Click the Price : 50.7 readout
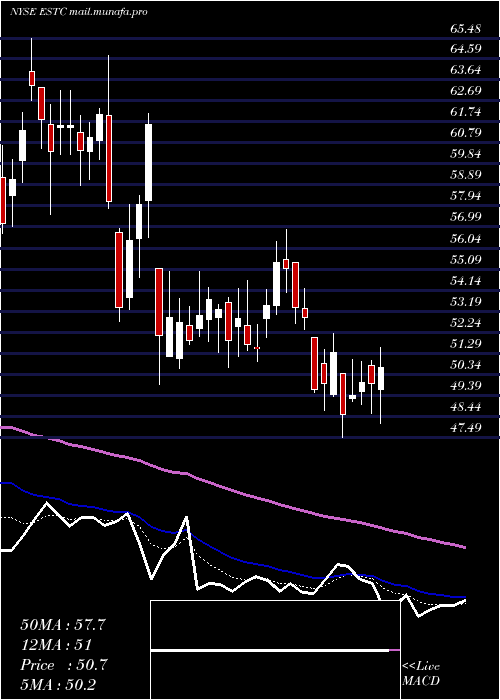500x700 pixels. tap(64, 665)
